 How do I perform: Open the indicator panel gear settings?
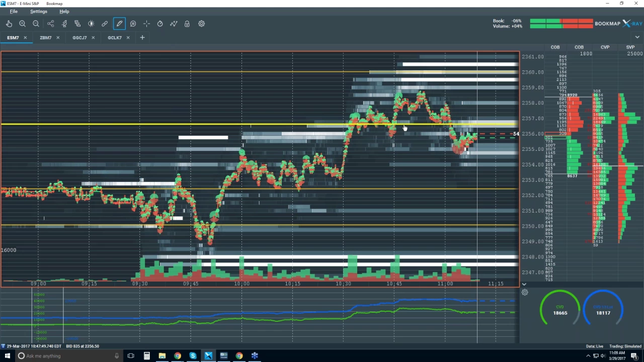coord(525,293)
